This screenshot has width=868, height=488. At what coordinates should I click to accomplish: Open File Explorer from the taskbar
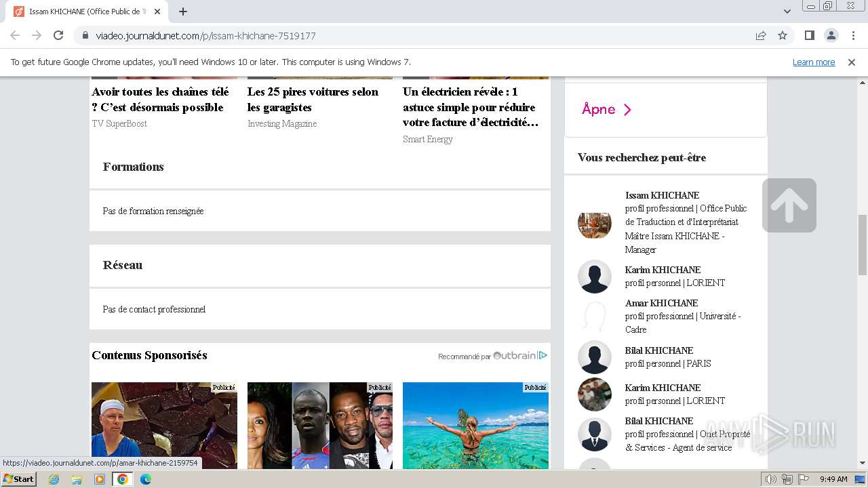tap(77, 479)
